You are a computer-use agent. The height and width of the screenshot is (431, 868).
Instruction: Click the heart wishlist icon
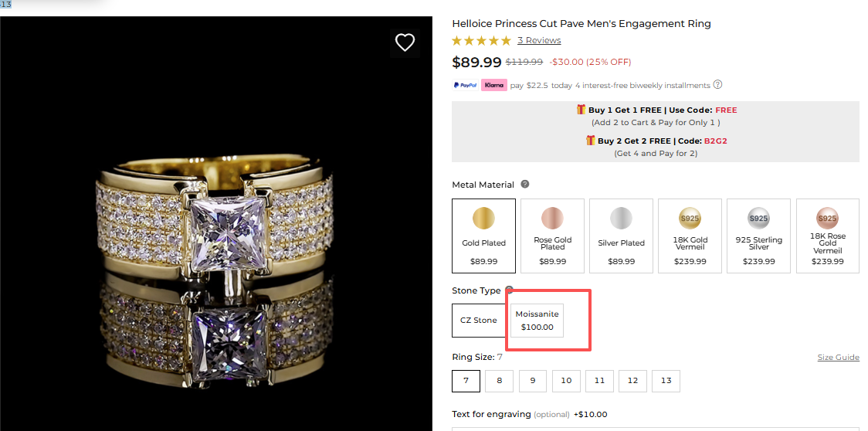pos(405,42)
